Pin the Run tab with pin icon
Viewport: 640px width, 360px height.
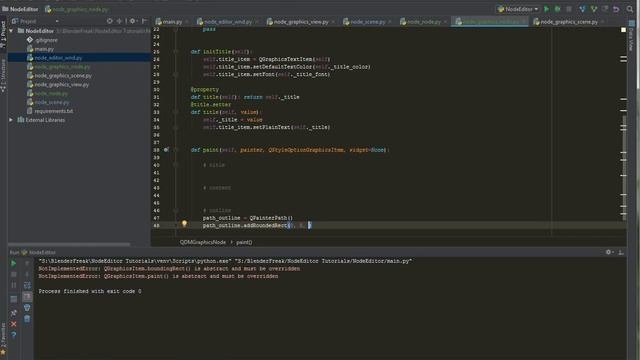(13, 313)
